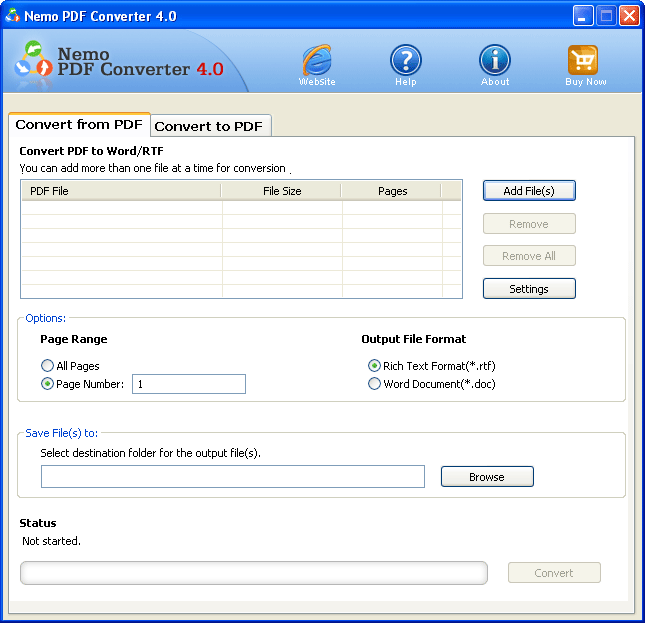Screen dimensions: 645x623
Task: Click the Remove All button
Action: (529, 256)
